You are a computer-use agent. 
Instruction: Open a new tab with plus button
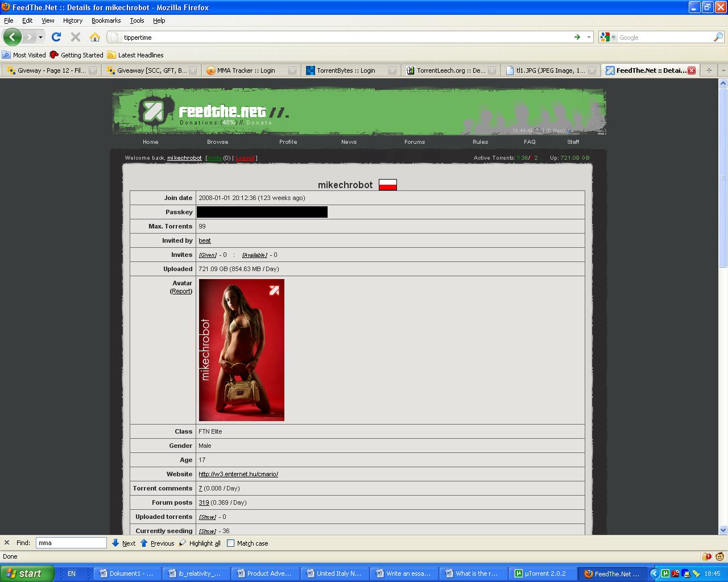tap(709, 70)
